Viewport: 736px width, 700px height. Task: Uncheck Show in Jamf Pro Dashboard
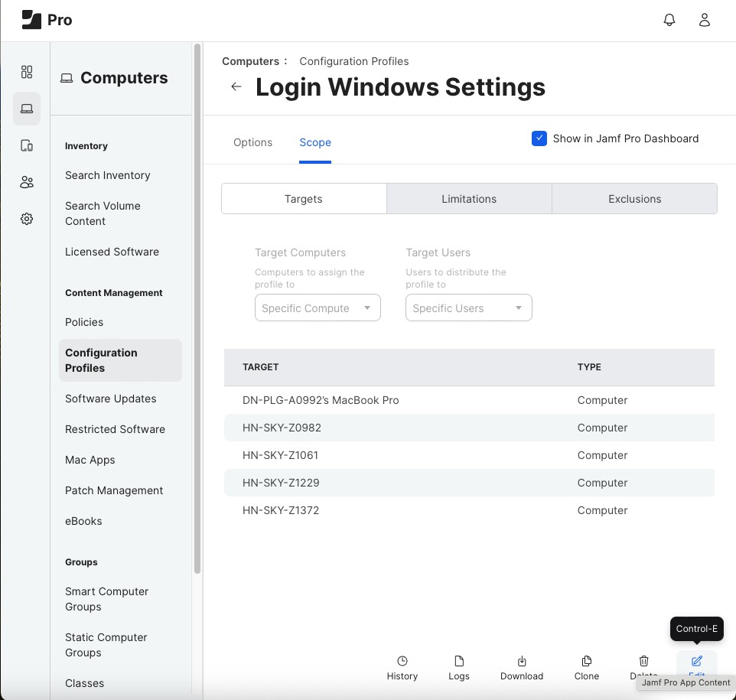pyautogui.click(x=539, y=138)
